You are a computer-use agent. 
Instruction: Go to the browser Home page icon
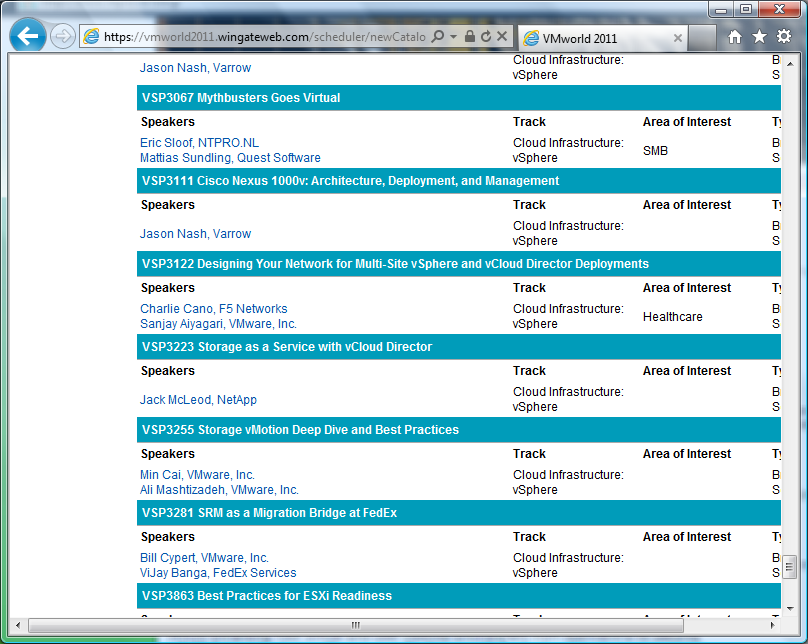point(735,37)
